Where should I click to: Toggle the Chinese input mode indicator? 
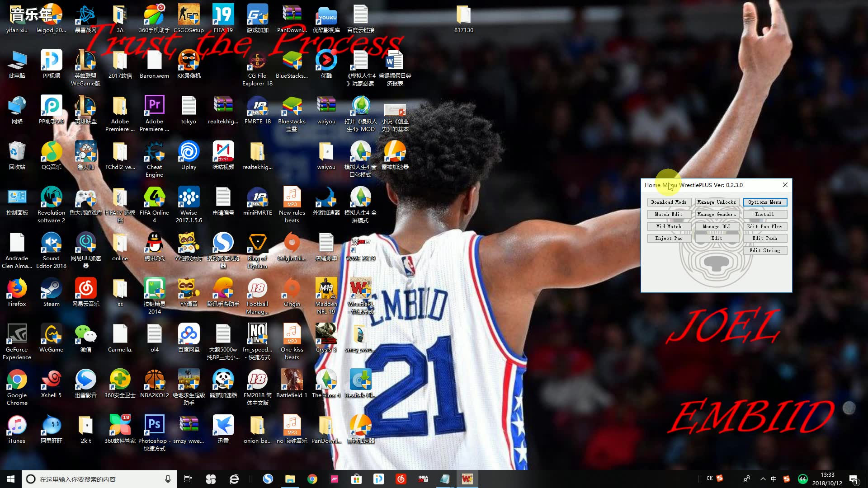click(x=774, y=479)
